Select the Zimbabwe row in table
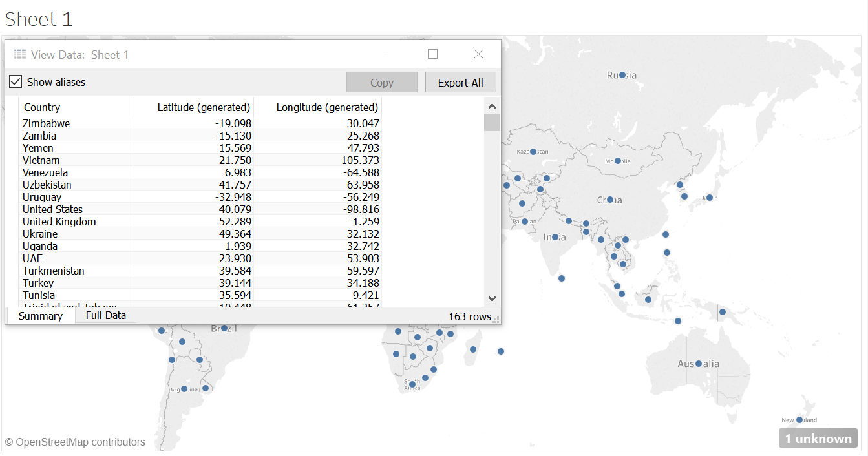 point(47,123)
